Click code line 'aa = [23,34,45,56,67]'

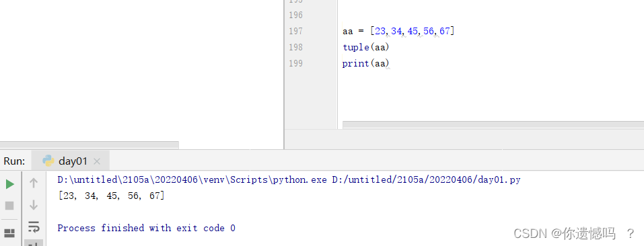click(398, 31)
